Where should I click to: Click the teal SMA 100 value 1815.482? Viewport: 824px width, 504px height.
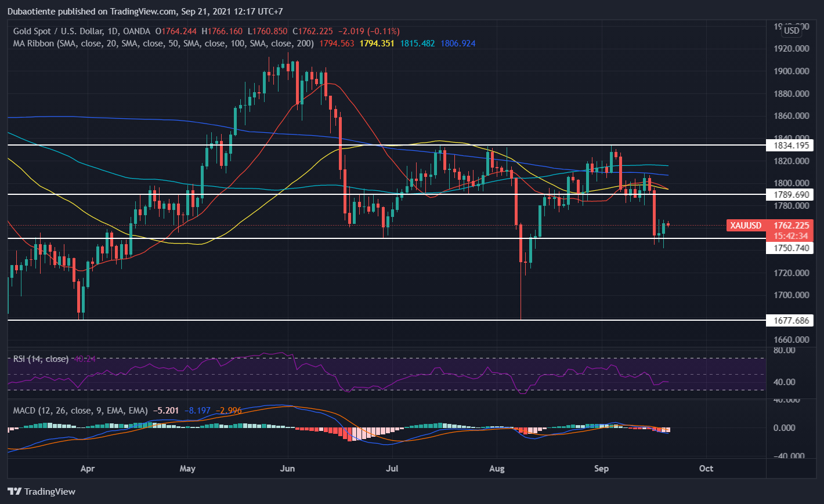417,43
